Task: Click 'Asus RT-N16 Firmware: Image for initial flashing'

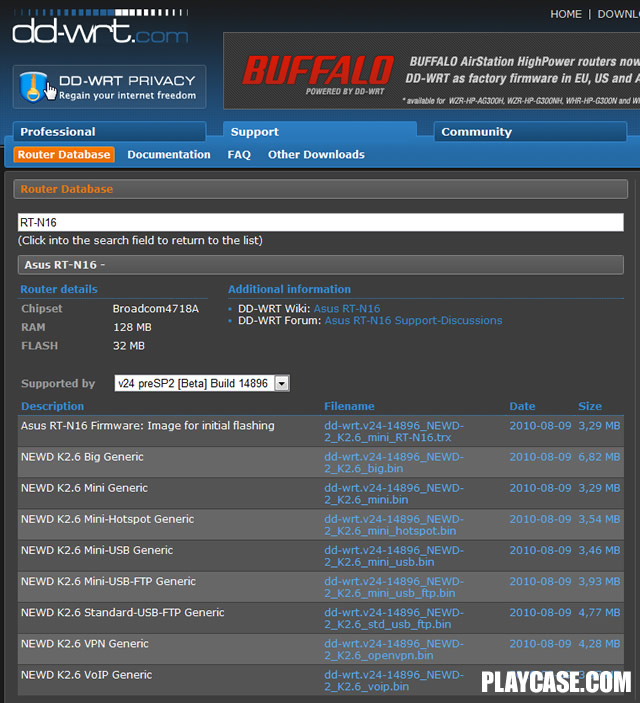Action: pos(148,425)
